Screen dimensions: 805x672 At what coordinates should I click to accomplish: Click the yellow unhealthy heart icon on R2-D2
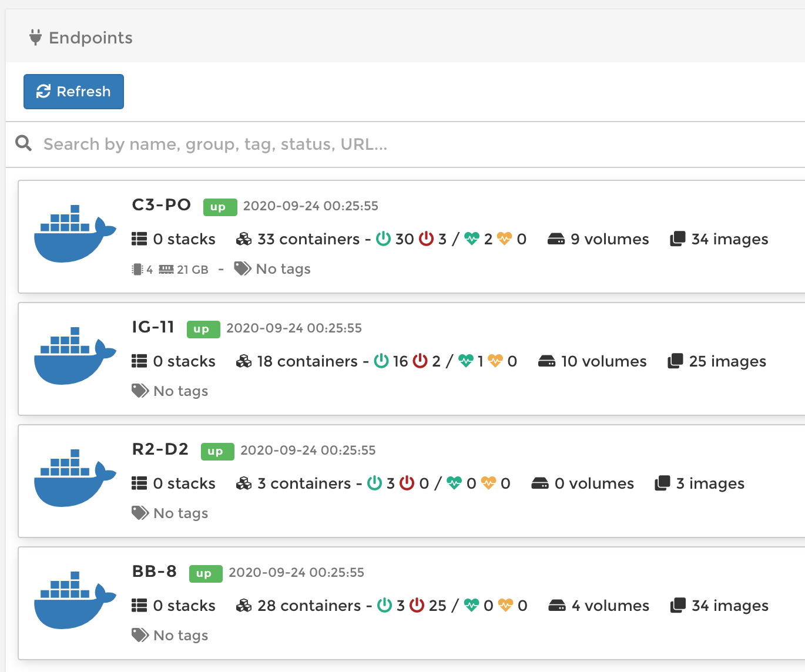(x=489, y=483)
